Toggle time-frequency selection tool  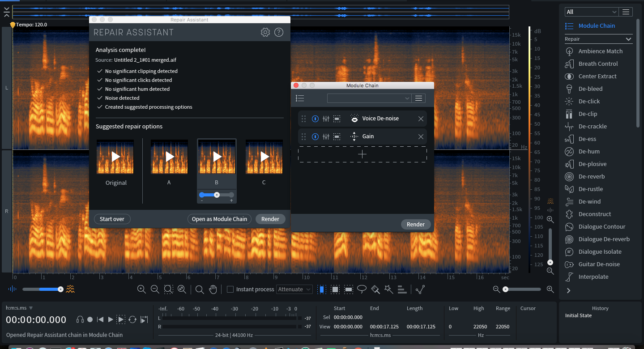click(x=335, y=289)
